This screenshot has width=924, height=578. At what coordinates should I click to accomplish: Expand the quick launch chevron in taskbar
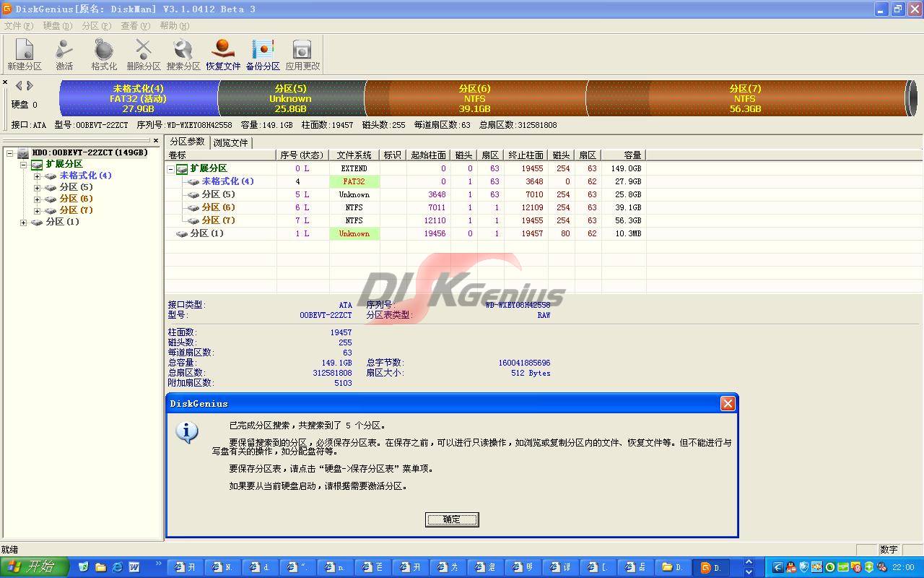tap(158, 564)
